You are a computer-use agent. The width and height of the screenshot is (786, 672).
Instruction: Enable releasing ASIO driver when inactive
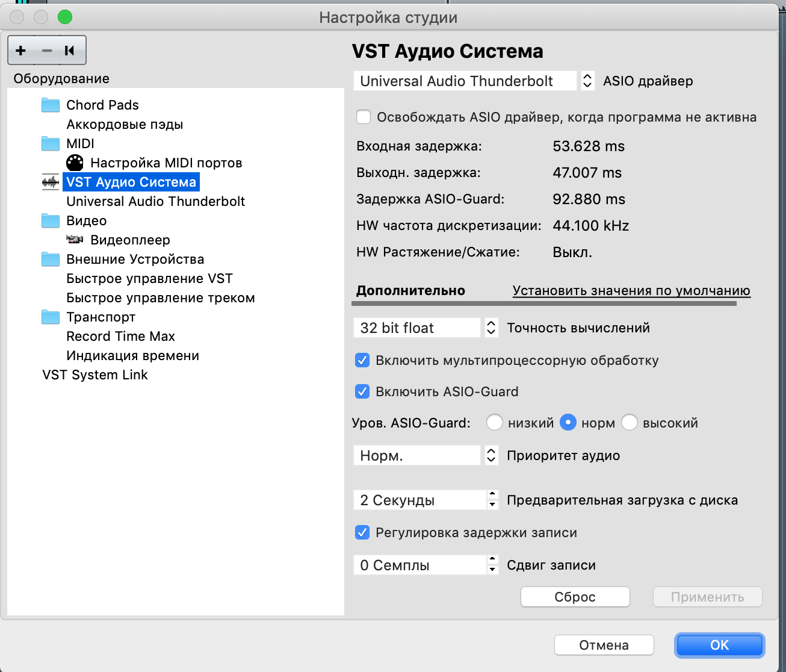pyautogui.click(x=364, y=117)
